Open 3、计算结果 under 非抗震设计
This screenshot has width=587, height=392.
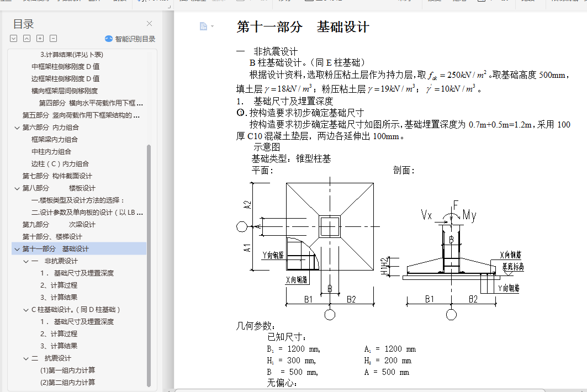[x=59, y=297]
